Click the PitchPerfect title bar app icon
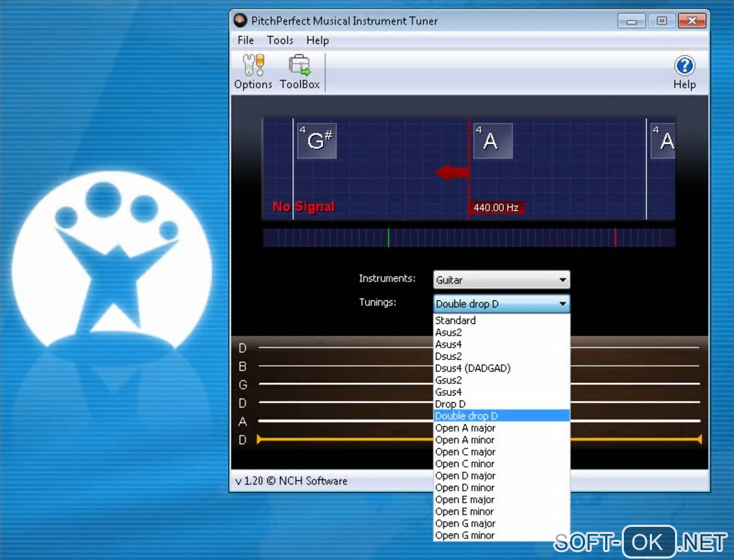Screen dimensions: 734x560 pyautogui.click(x=240, y=20)
